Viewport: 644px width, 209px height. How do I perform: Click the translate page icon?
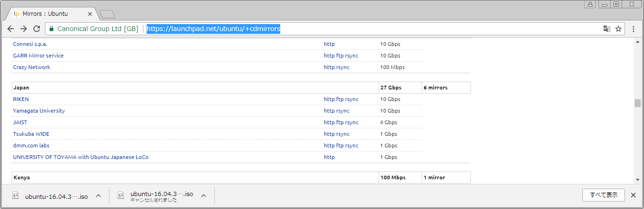pos(606,29)
